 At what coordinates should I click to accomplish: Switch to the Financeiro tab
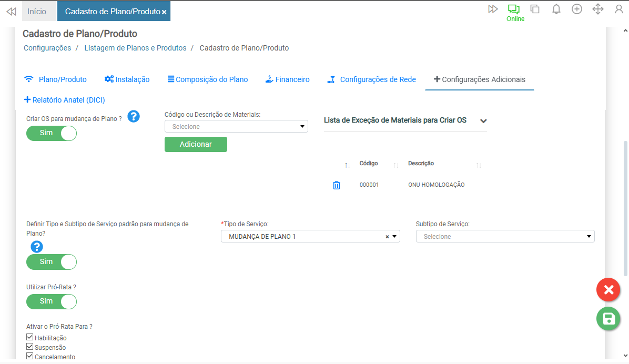point(287,79)
